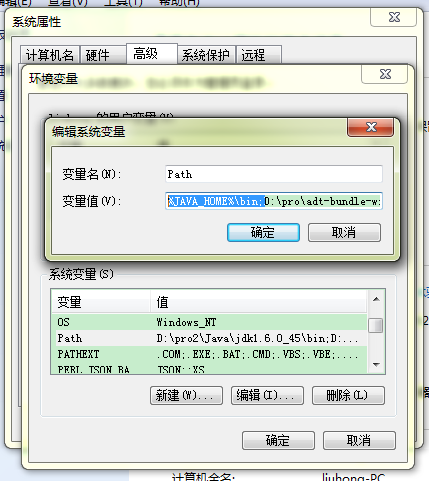The width and height of the screenshot is (429, 481).
Task: Click the 新建(W)... button
Action: [x=186, y=396]
